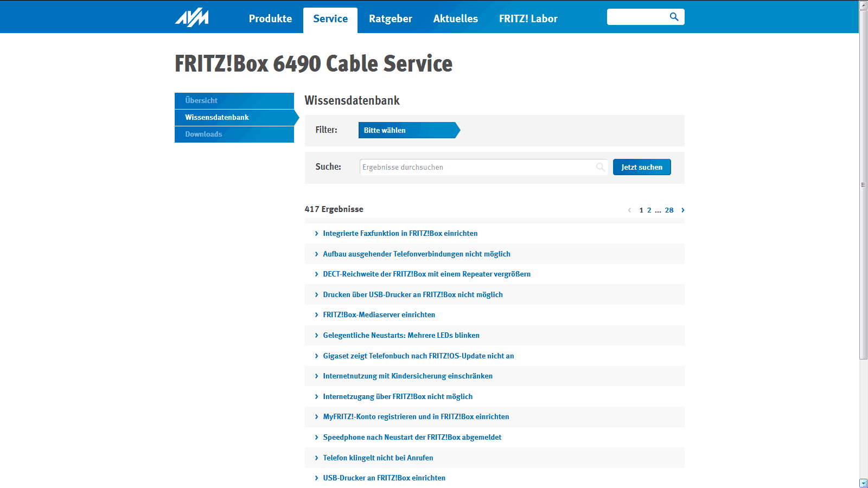Click chevron beside DECT-Reichweite entry
The width and height of the screenshot is (868, 488).
(x=316, y=274)
